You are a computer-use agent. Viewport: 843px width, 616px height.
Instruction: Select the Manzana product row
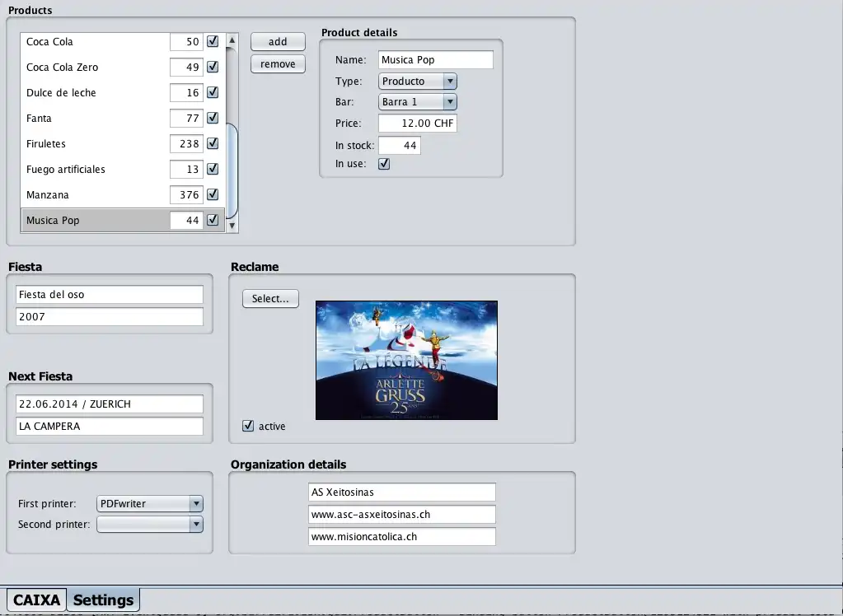[x=123, y=194]
